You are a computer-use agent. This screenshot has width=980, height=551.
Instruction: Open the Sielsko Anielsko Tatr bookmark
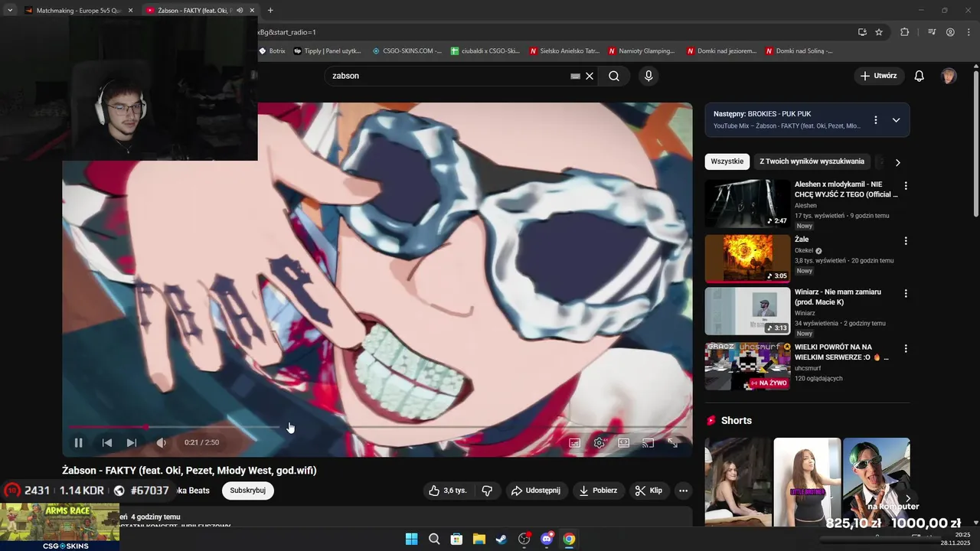[x=565, y=51]
